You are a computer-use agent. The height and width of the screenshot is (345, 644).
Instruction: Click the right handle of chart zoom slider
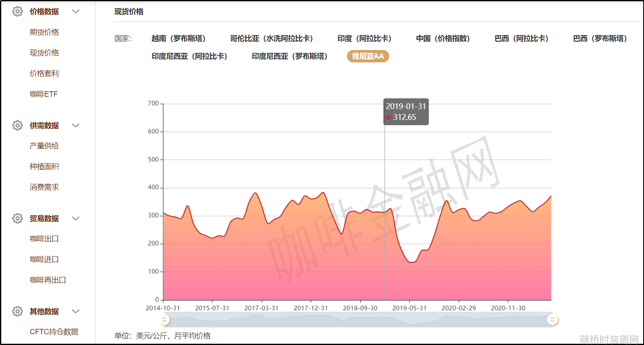pyautogui.click(x=553, y=320)
